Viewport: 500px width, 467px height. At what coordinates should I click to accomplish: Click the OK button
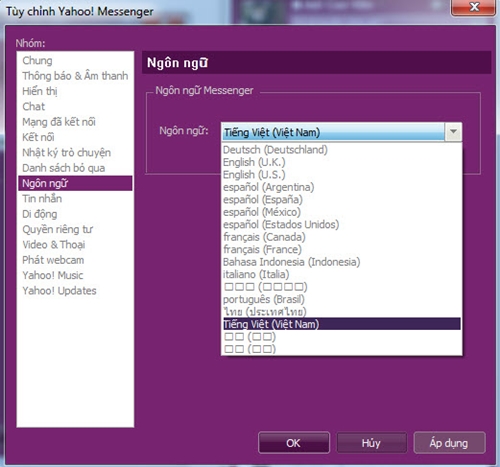(294, 443)
